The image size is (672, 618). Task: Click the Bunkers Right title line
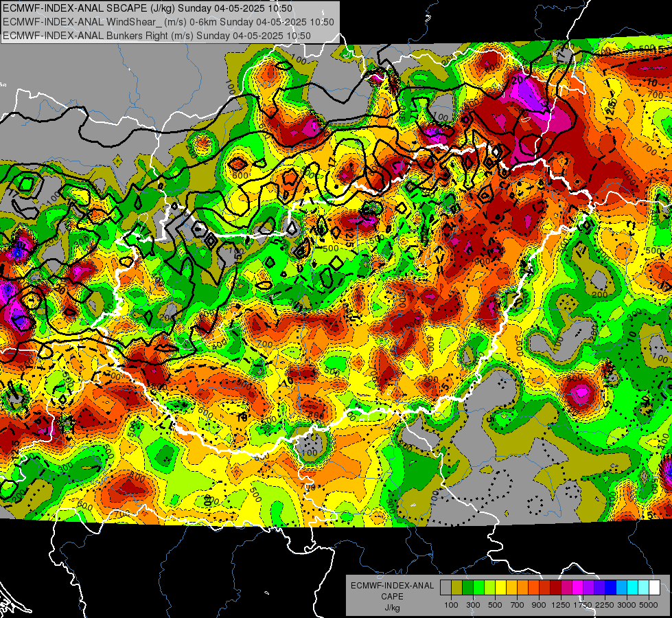pos(157,36)
